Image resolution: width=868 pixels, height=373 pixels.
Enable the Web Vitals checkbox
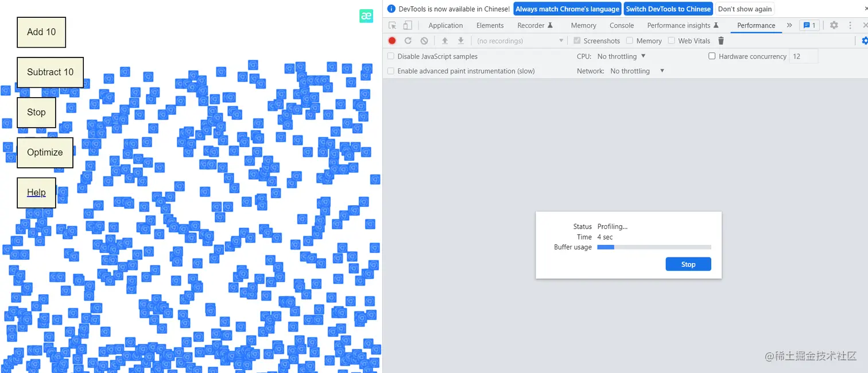point(671,41)
